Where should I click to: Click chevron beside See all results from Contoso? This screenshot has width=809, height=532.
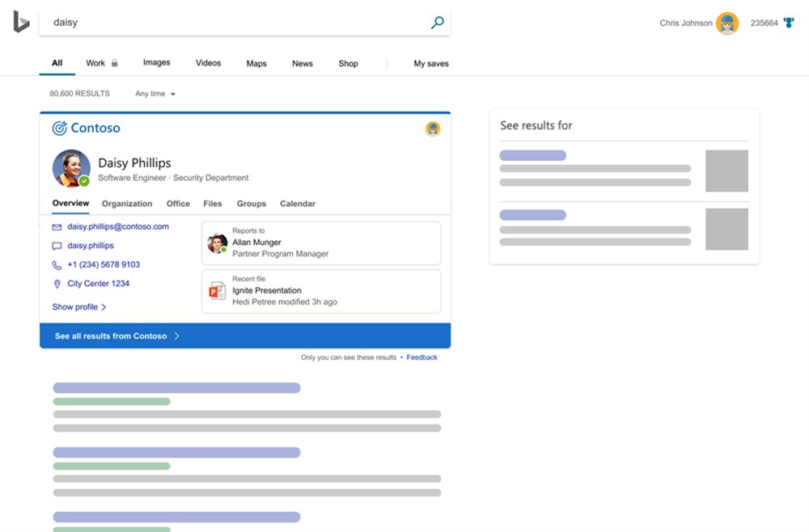tap(177, 336)
